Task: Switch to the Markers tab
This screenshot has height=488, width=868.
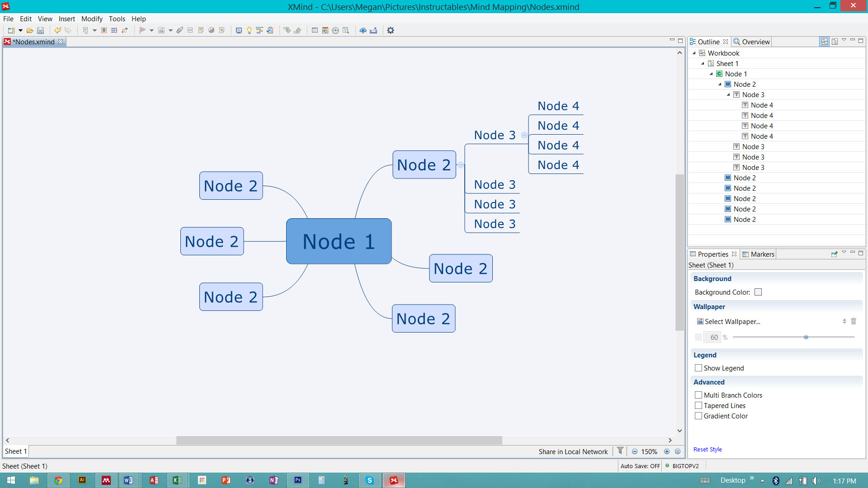Action: click(762, 254)
